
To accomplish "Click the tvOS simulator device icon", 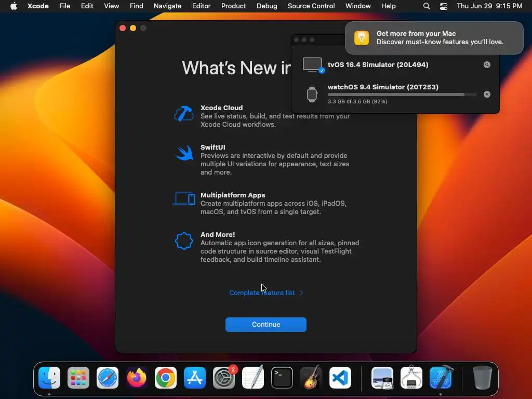I will pos(312,65).
